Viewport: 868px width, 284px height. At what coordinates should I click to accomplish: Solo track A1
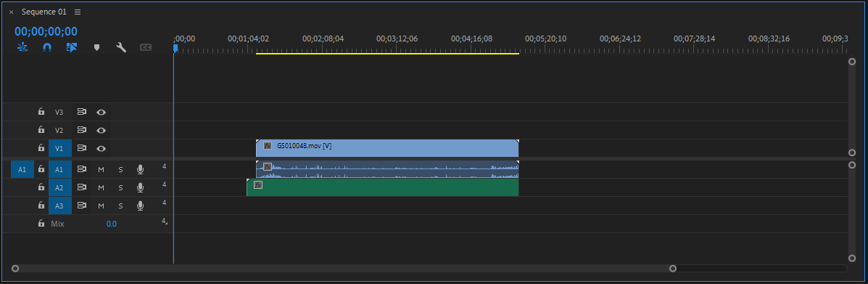(x=120, y=170)
